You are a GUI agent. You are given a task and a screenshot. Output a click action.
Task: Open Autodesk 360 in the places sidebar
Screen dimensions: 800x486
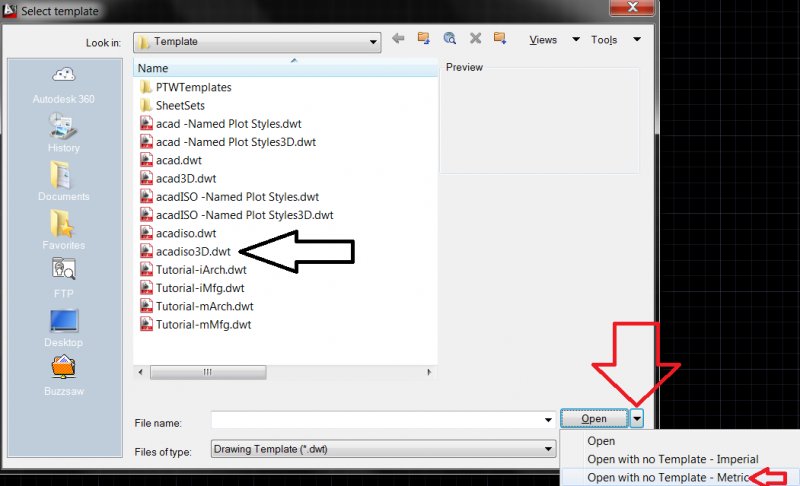pyautogui.click(x=64, y=85)
